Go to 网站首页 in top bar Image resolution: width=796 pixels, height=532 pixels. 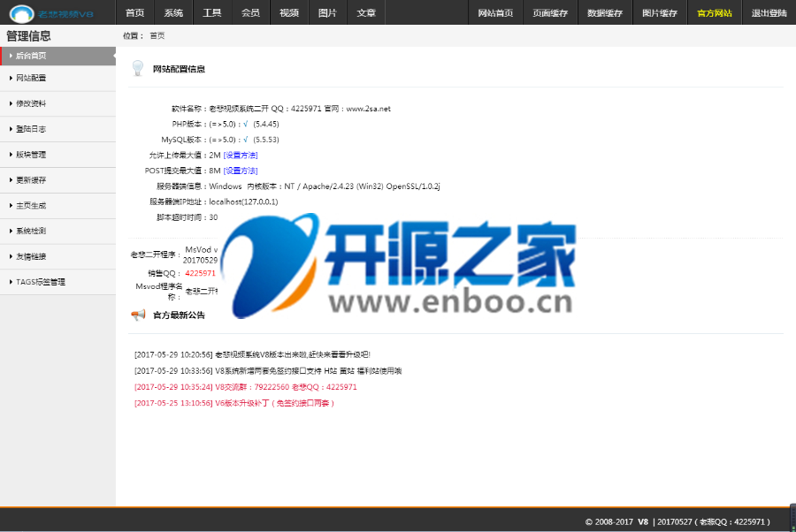click(x=495, y=12)
